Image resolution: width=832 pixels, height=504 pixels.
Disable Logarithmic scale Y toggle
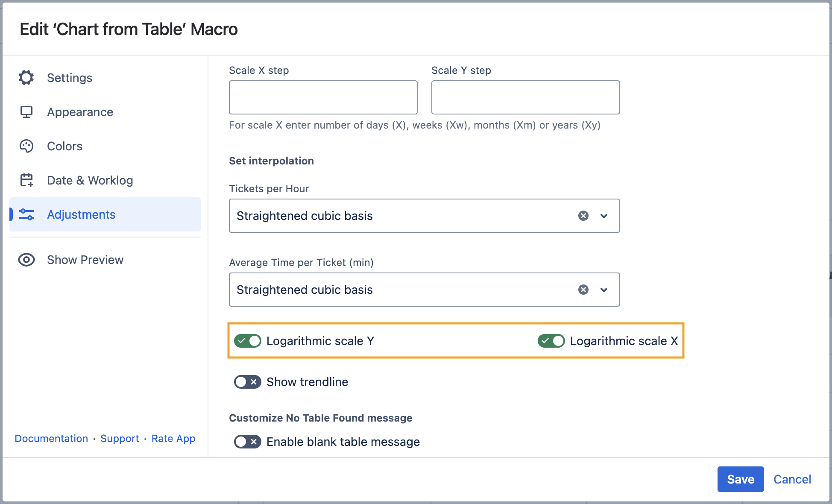[248, 341]
